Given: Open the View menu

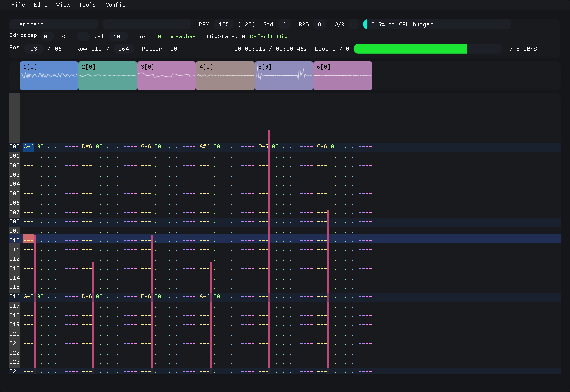Looking at the screenshot, I should pyautogui.click(x=63, y=5).
